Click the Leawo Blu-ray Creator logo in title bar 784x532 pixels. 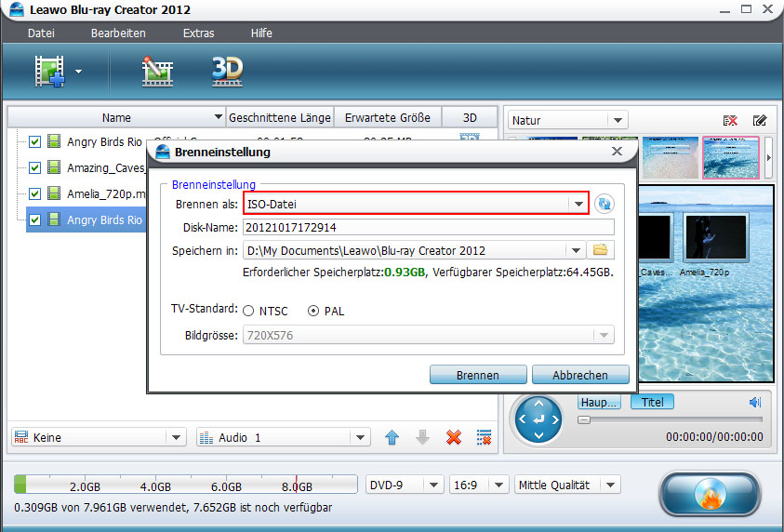tap(17, 9)
